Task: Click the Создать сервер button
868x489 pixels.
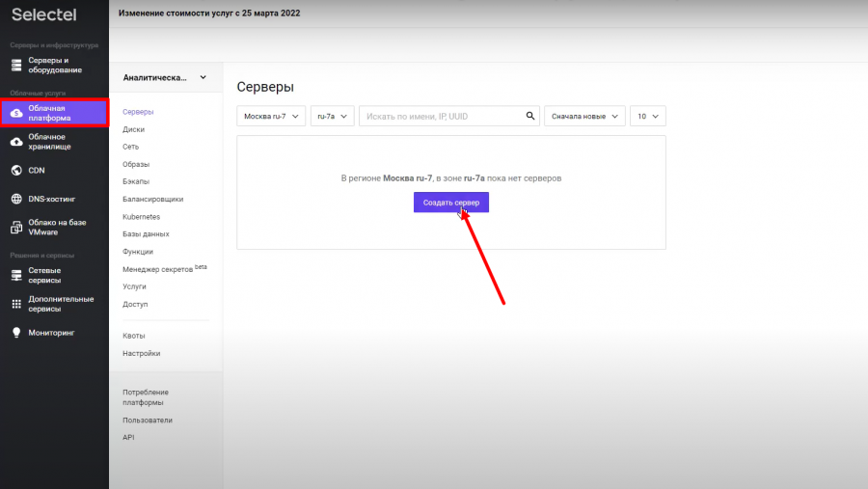Action: pos(451,203)
